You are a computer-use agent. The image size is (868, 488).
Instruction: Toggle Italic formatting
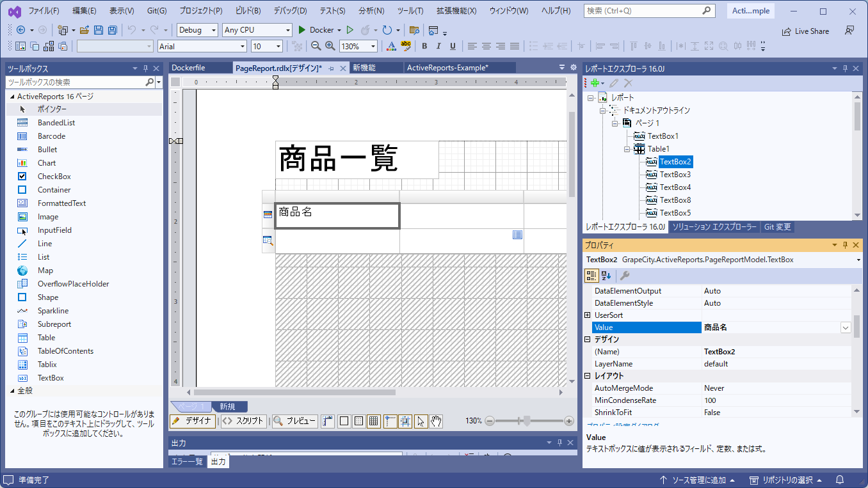click(x=438, y=46)
